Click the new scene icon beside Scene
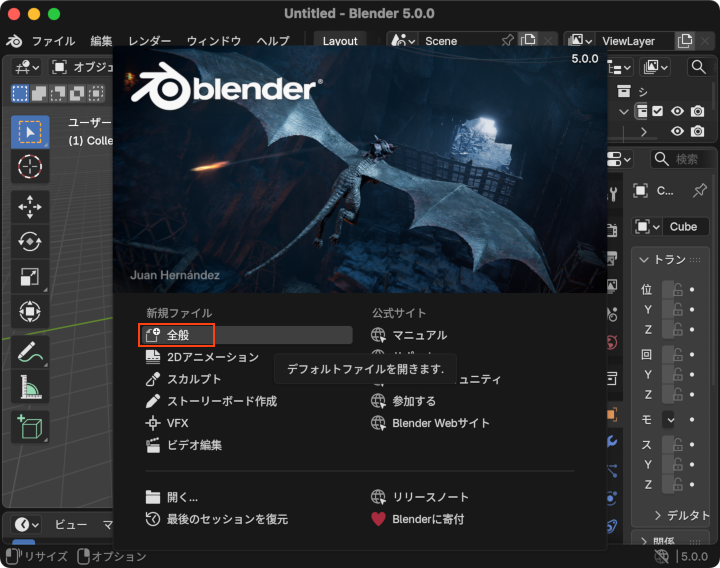Viewport: 720px width, 568px height. [528, 41]
